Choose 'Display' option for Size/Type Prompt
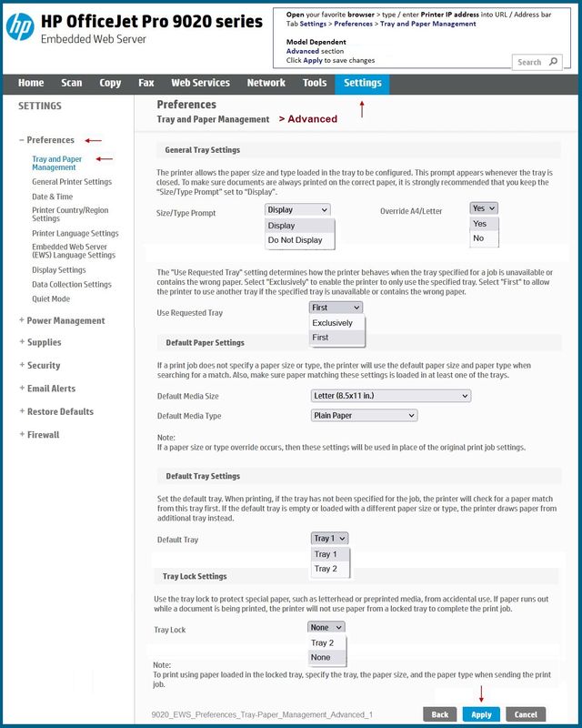The height and width of the screenshot is (728, 582). pos(300,226)
